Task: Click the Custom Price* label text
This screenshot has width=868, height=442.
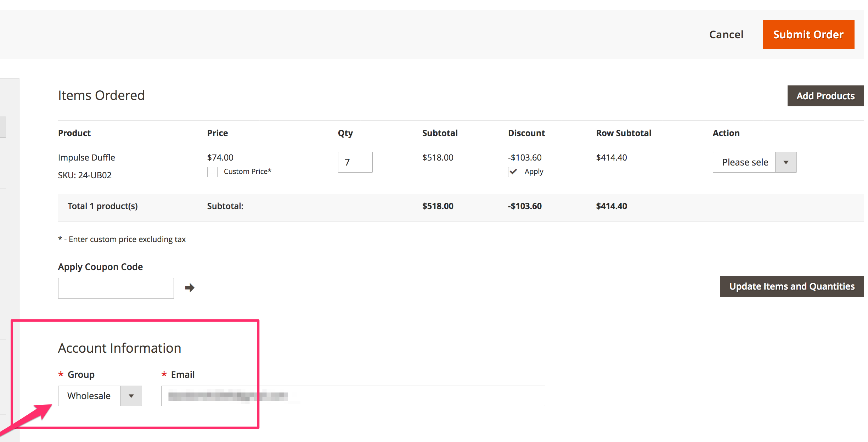Action: (x=247, y=172)
